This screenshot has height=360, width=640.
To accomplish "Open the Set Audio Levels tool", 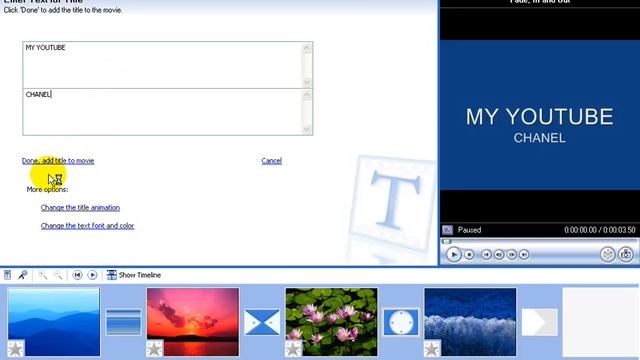I will [7, 275].
